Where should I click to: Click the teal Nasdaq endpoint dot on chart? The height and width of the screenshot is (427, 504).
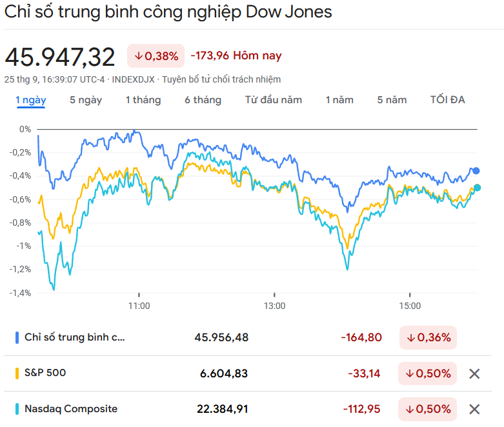pos(477,188)
